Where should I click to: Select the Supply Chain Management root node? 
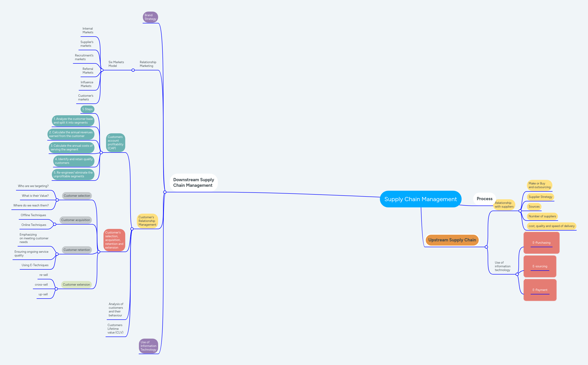pyautogui.click(x=421, y=199)
